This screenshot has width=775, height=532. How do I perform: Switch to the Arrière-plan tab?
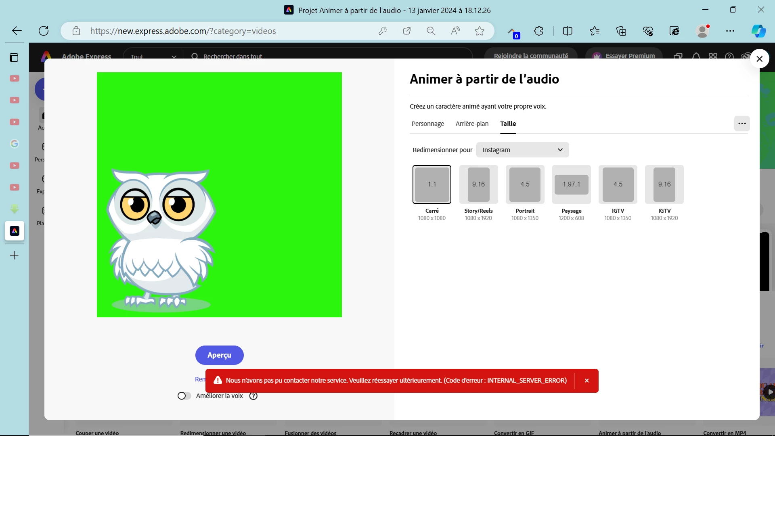(x=472, y=124)
